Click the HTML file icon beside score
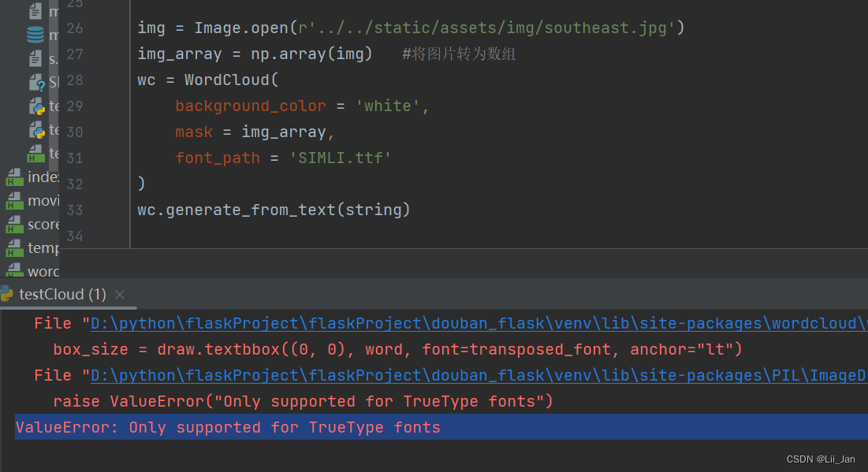The image size is (868, 472). [x=16, y=224]
